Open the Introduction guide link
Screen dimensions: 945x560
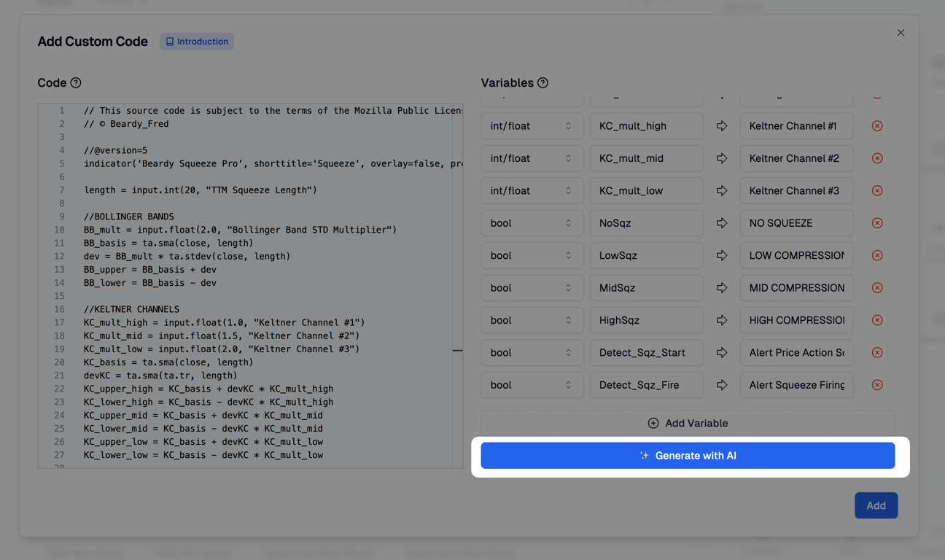(197, 42)
